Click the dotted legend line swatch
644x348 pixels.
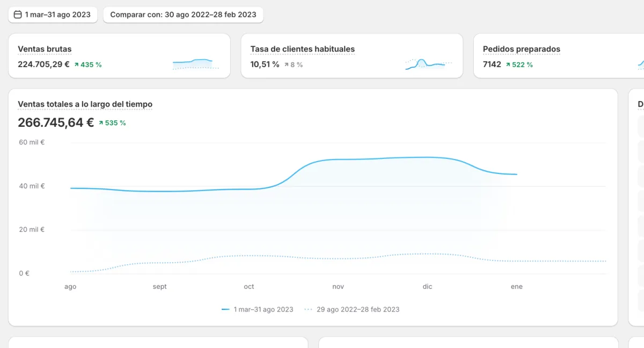pyautogui.click(x=308, y=309)
